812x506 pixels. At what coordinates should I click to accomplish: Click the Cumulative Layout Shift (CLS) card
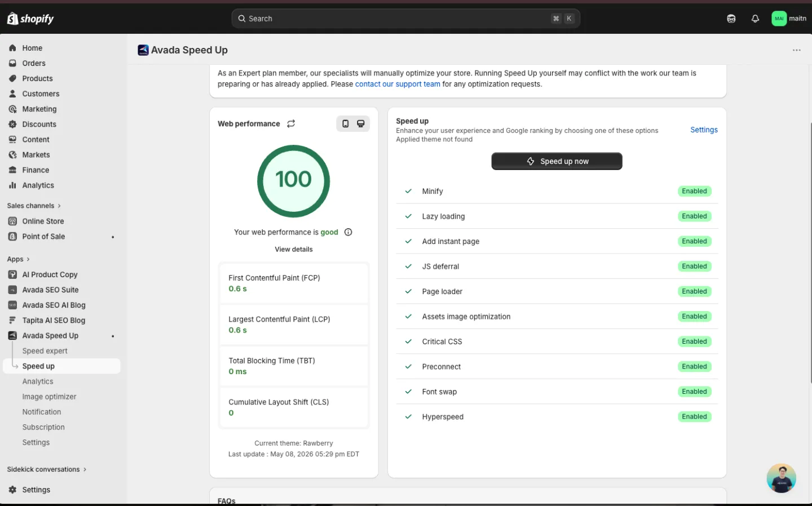click(x=294, y=407)
